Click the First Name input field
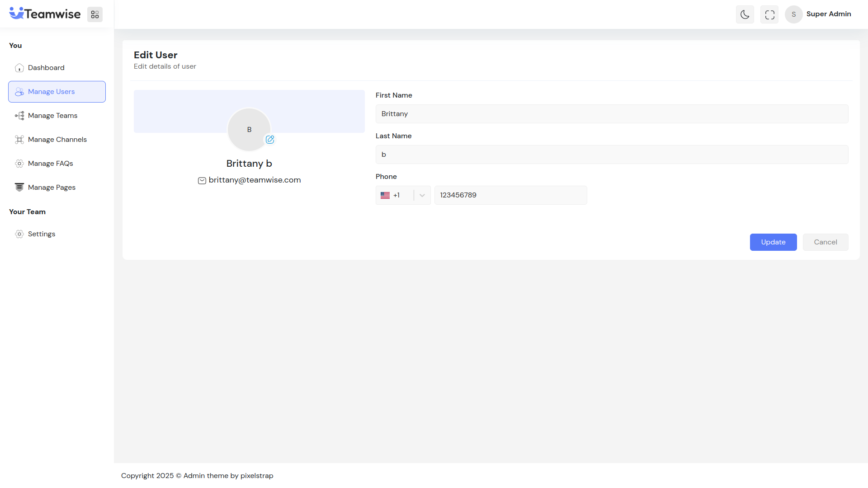Screen dimensions: 868x488 point(611,114)
